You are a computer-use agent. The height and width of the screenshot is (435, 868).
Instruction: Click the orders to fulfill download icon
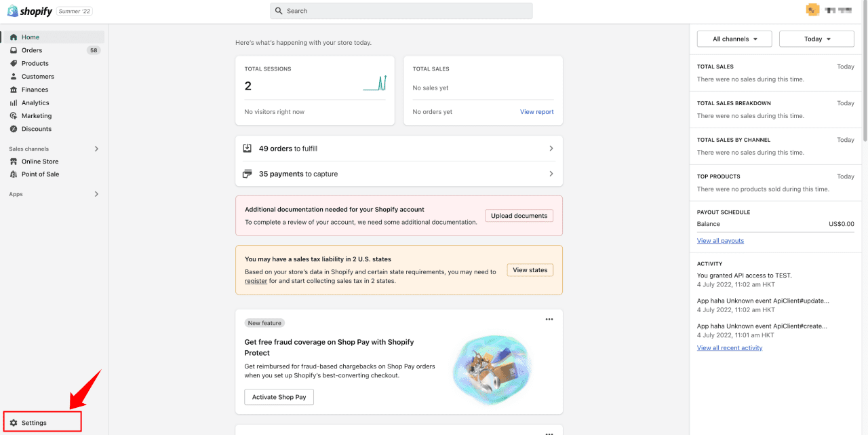[x=248, y=148]
